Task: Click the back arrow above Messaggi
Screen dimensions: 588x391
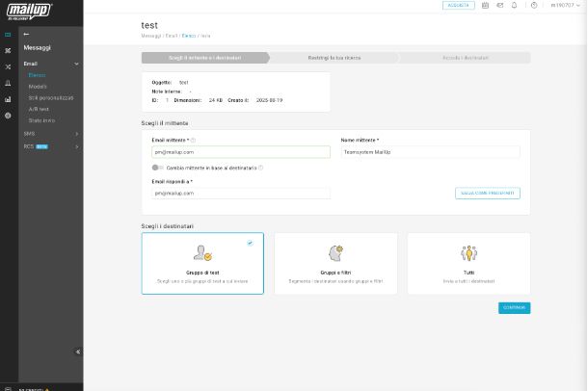Action: 26,34
